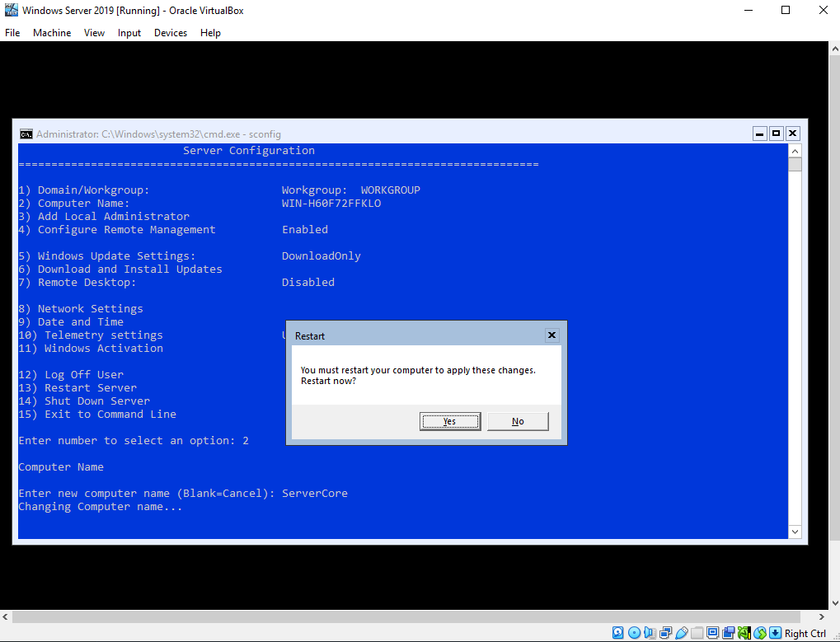
Task: Click the shared folders status icon
Action: pos(697,633)
